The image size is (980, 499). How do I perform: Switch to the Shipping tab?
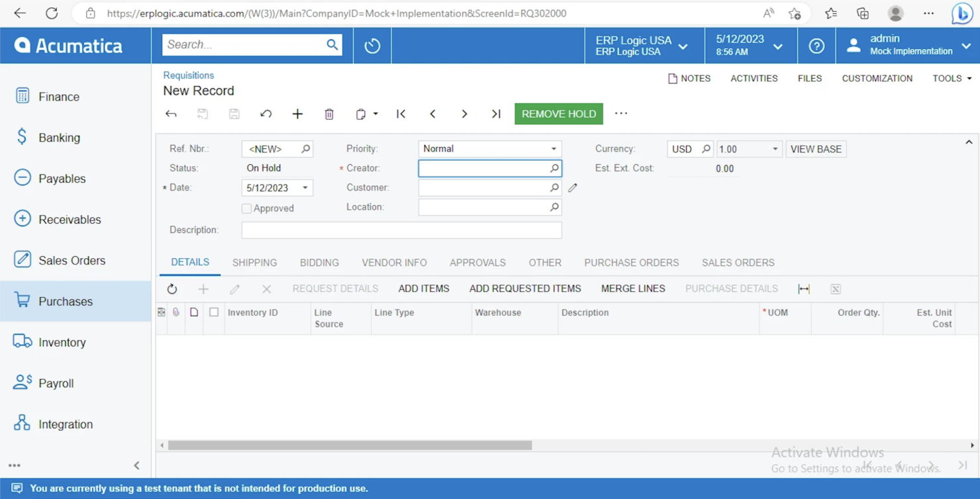pyautogui.click(x=254, y=262)
